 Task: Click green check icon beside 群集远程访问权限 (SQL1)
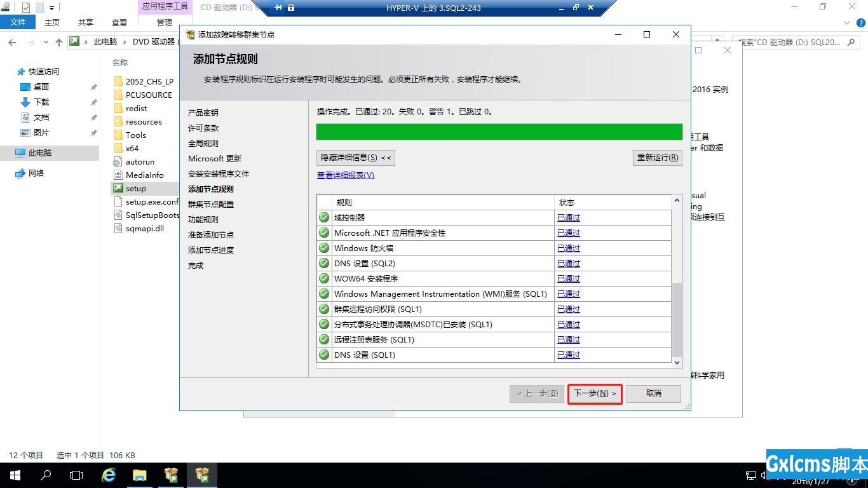[324, 309]
